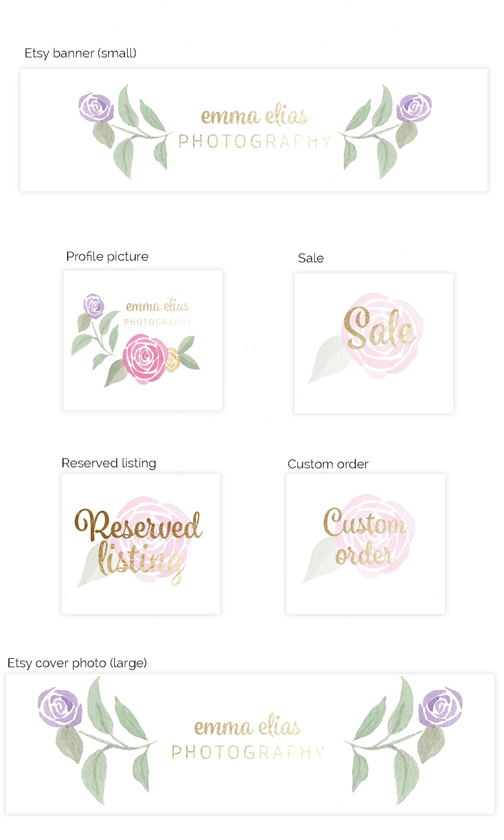Select the Custom order graphic
This screenshot has height=840, width=504.
(x=366, y=544)
